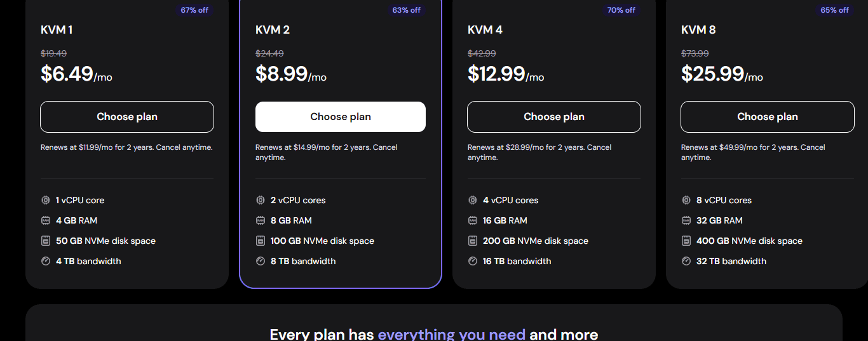Click the bandwidth gauge icon in KVM 2
Viewport: 868px width, 341px height.
pyautogui.click(x=261, y=261)
